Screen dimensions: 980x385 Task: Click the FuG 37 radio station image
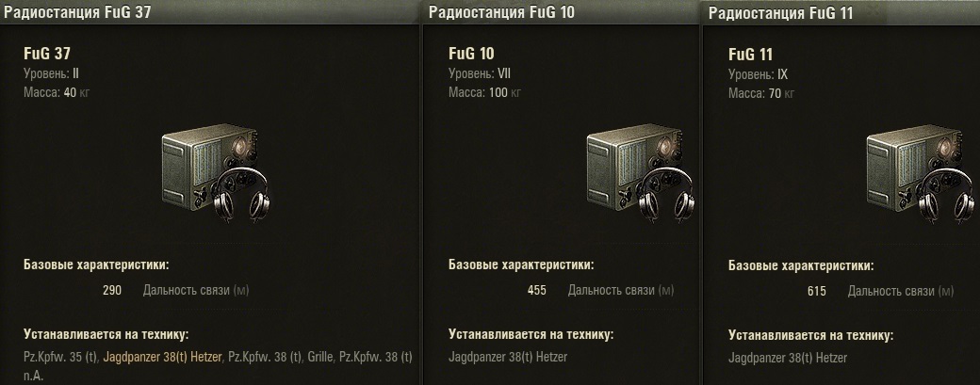pos(216,171)
